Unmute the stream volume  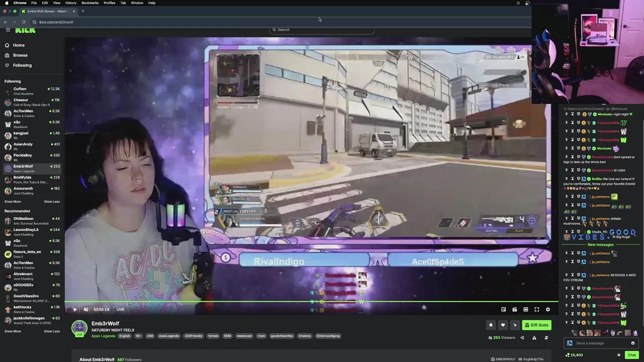86,309
